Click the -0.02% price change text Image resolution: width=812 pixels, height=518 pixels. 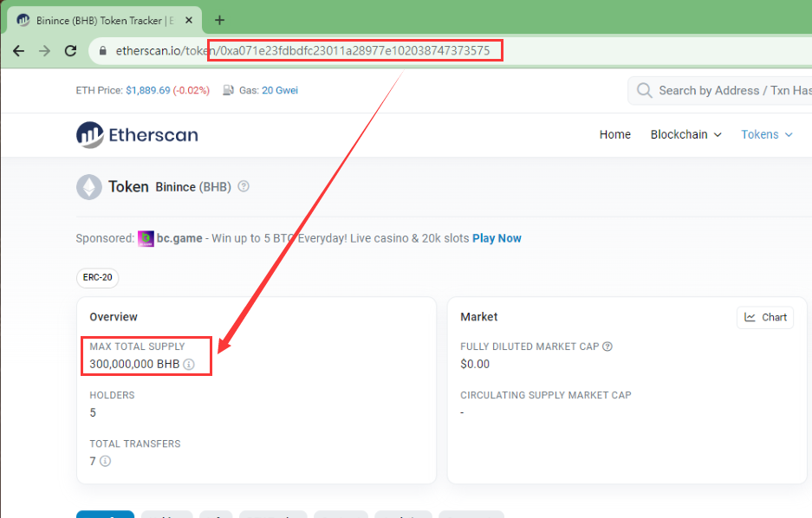coord(192,91)
